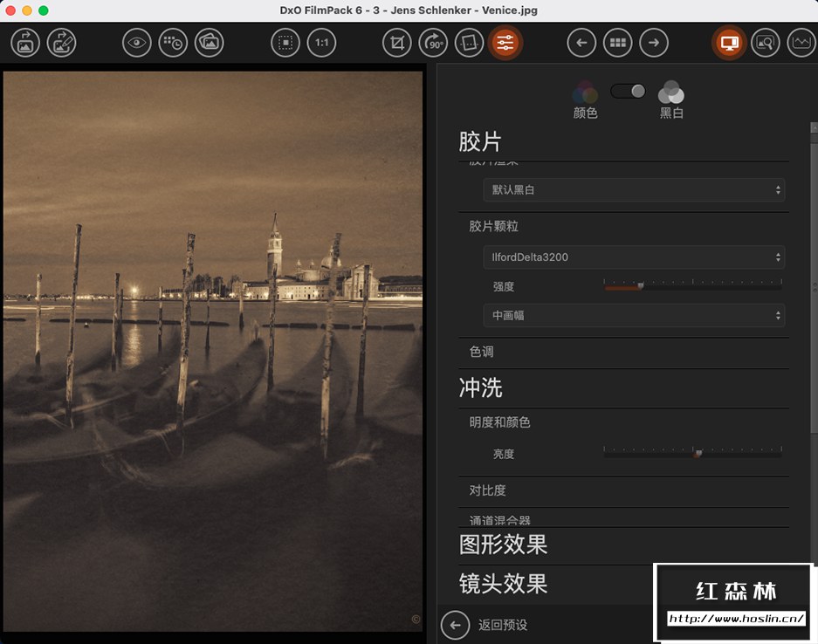
Task: Rotate the image 90 degrees
Action: 433,42
